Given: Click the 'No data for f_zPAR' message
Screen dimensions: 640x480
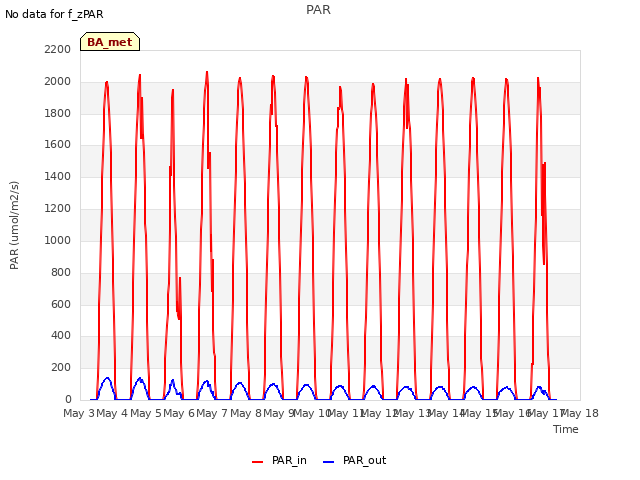Looking at the screenshot, I should pyautogui.click(x=54, y=14).
